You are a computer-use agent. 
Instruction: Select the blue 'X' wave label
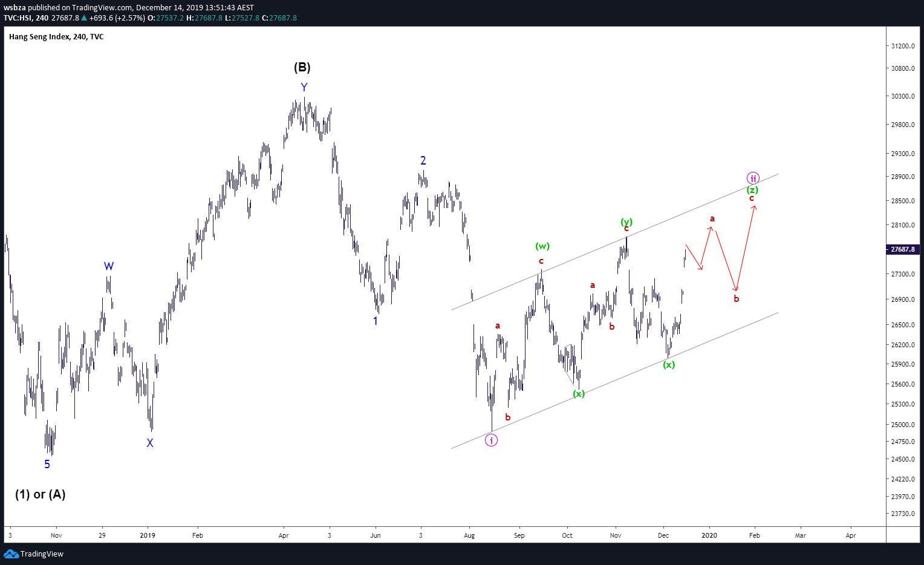[150, 443]
